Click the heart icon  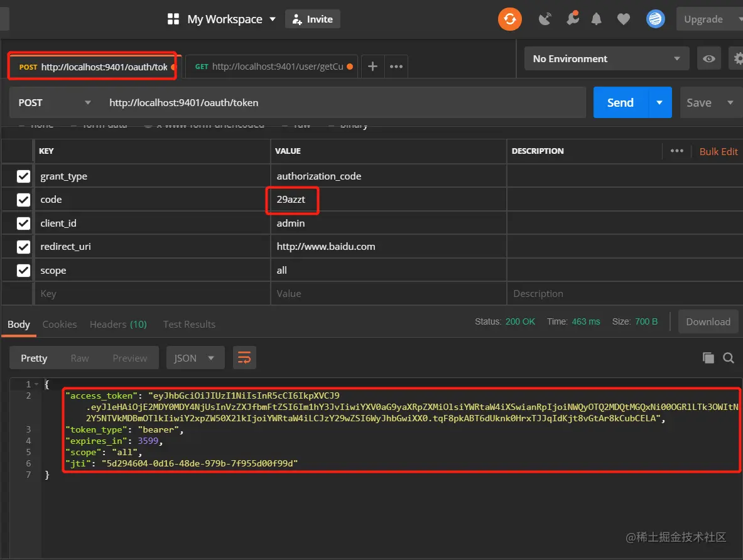pyautogui.click(x=624, y=19)
